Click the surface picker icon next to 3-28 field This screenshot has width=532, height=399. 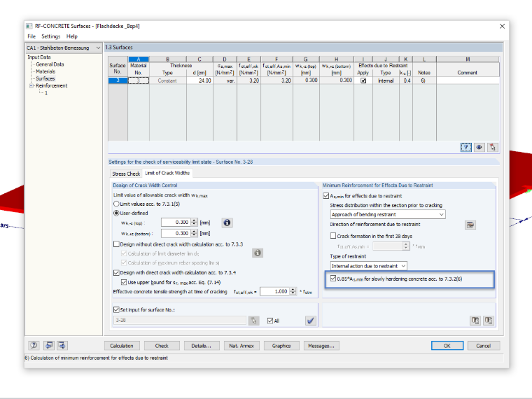point(254,321)
